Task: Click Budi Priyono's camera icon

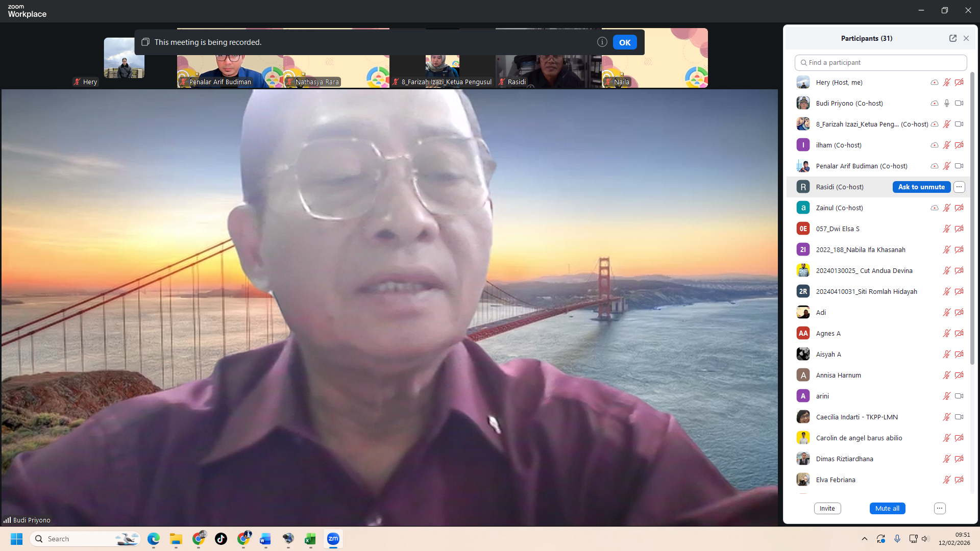Action: point(959,103)
